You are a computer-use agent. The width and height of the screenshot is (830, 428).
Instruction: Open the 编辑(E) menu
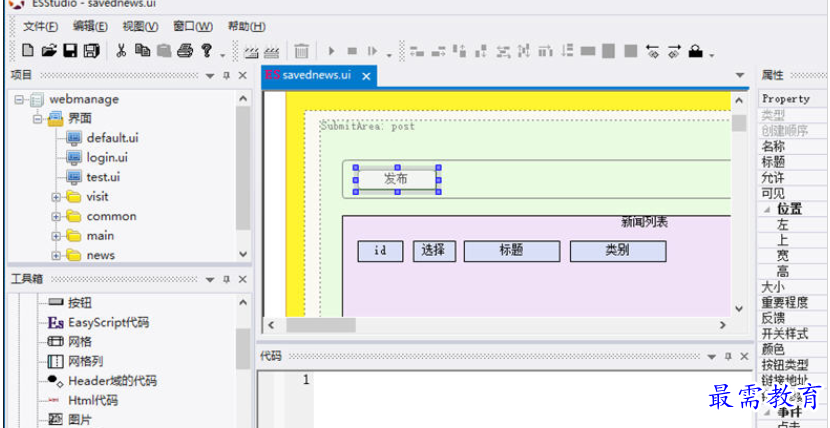point(90,26)
